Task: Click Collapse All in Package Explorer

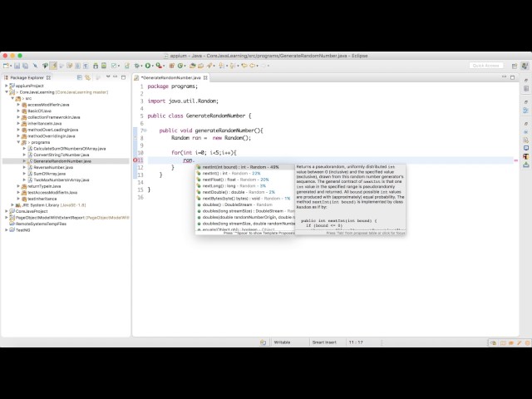Action: click(x=80, y=77)
